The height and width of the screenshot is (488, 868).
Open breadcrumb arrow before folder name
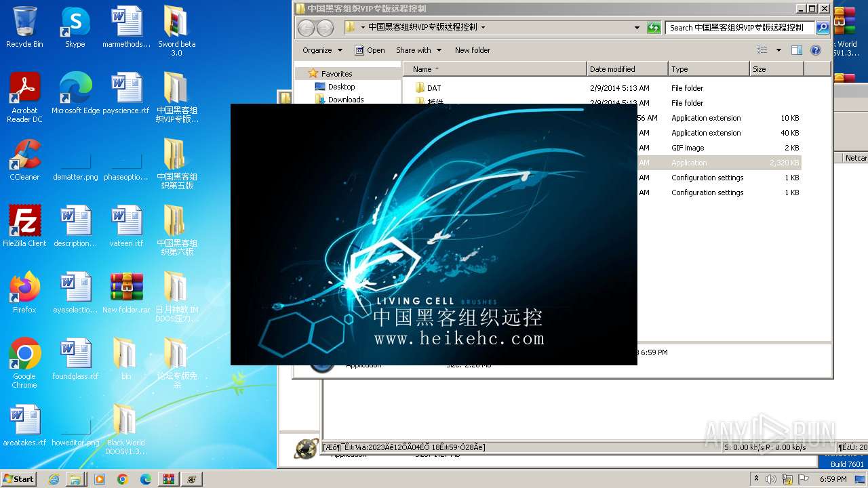tap(363, 28)
